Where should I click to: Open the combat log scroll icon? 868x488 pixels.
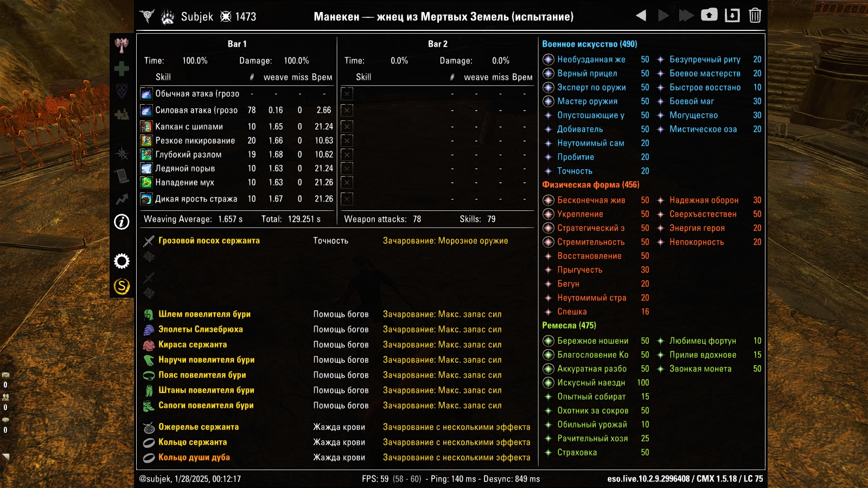click(122, 176)
